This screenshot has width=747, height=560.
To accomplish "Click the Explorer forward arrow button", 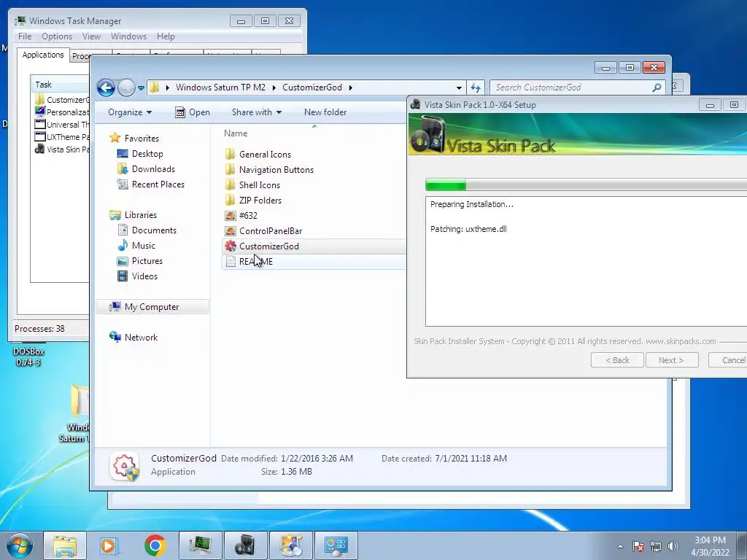I will pyautogui.click(x=126, y=87).
